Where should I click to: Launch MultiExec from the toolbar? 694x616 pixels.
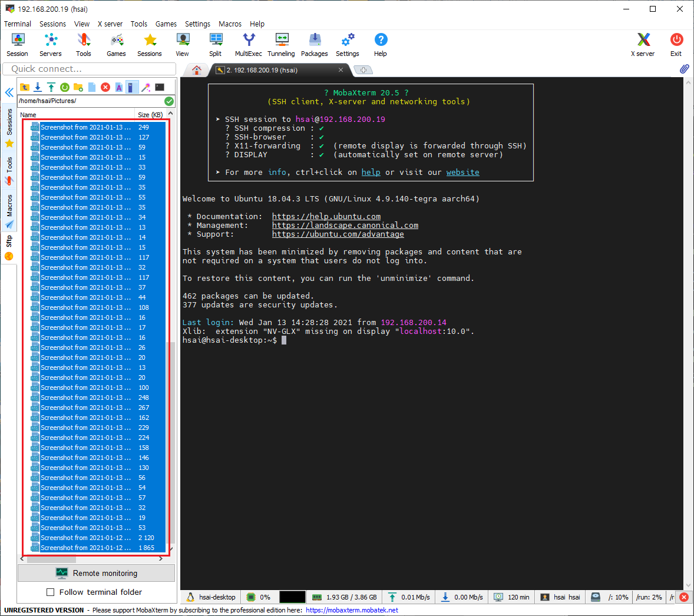(x=248, y=45)
